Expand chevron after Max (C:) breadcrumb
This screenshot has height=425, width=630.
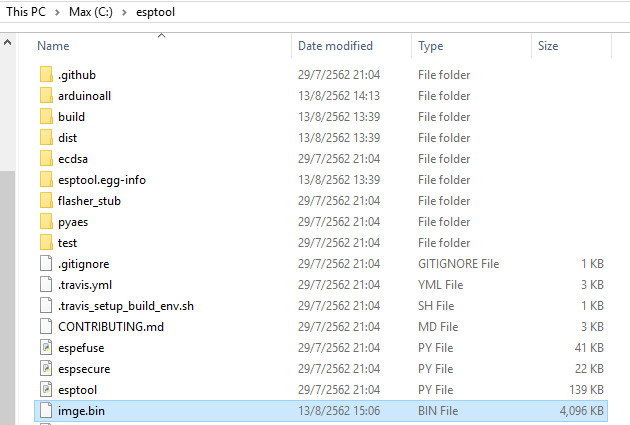pos(124,12)
